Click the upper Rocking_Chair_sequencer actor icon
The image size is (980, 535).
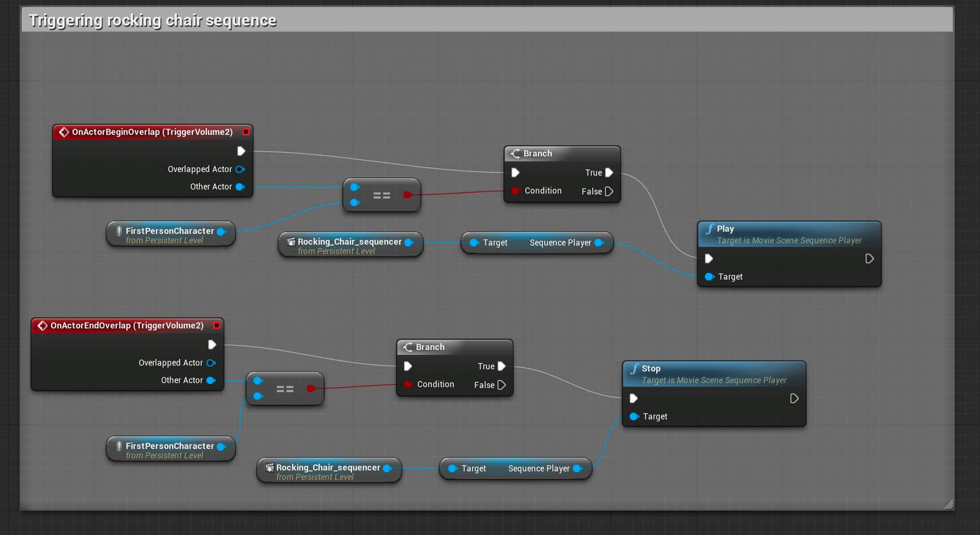tap(291, 241)
